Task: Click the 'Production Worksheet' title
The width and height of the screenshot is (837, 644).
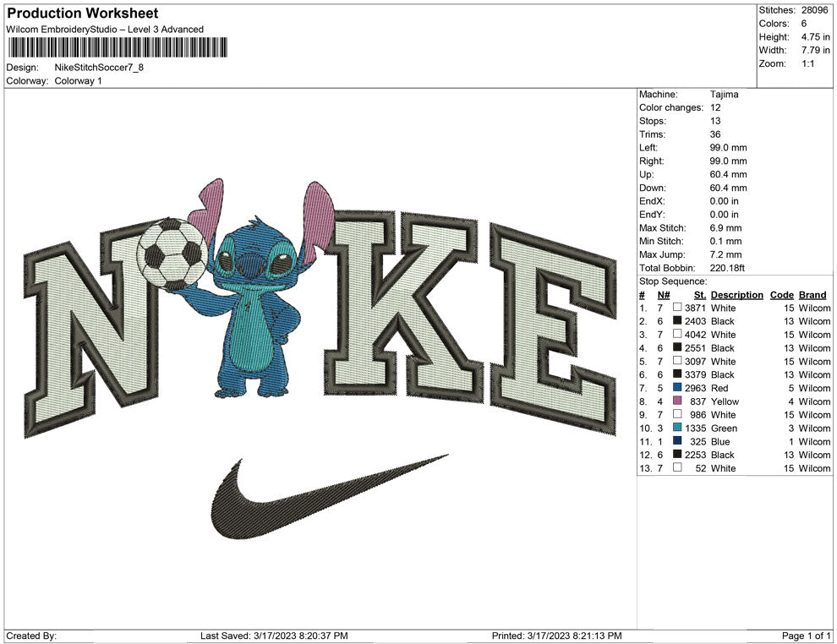Action: tap(83, 13)
